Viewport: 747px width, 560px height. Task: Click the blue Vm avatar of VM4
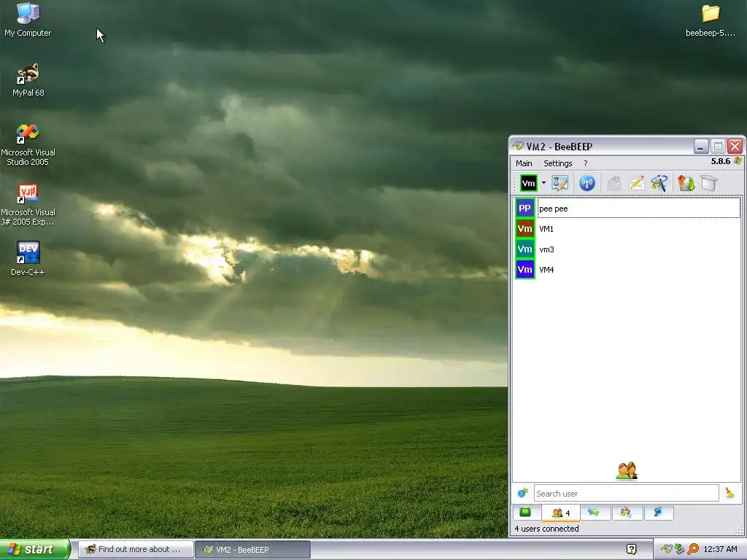[525, 270]
